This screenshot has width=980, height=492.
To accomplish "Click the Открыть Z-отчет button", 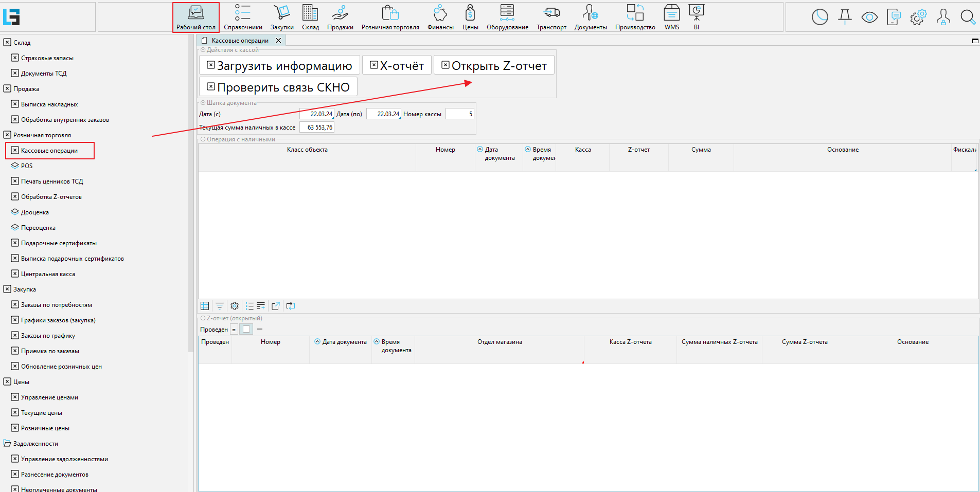I will click(494, 65).
